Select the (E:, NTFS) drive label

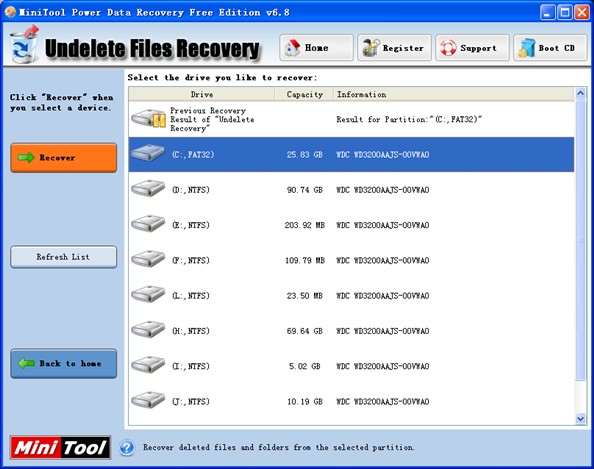[x=191, y=225]
